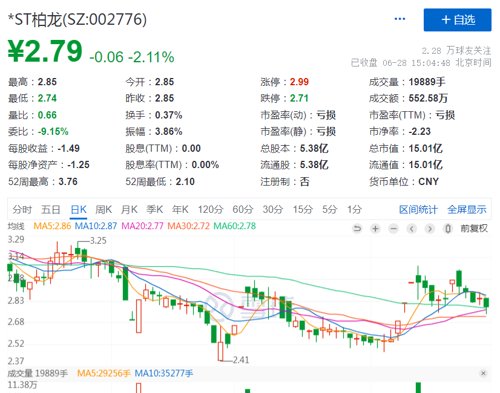The height and width of the screenshot is (393, 500).
Task: Open the three-dots more options menu
Action: 400,19
